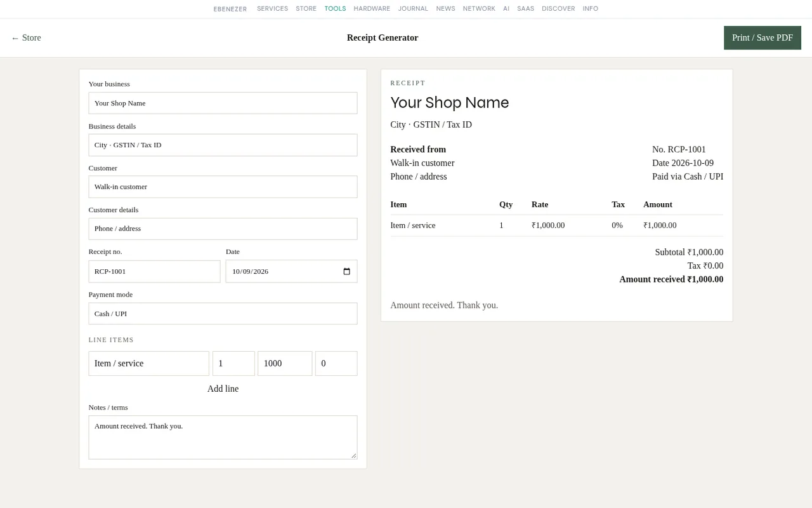This screenshot has width=812, height=508.
Task: Click the Print / Save PDF button
Action: pos(763,38)
